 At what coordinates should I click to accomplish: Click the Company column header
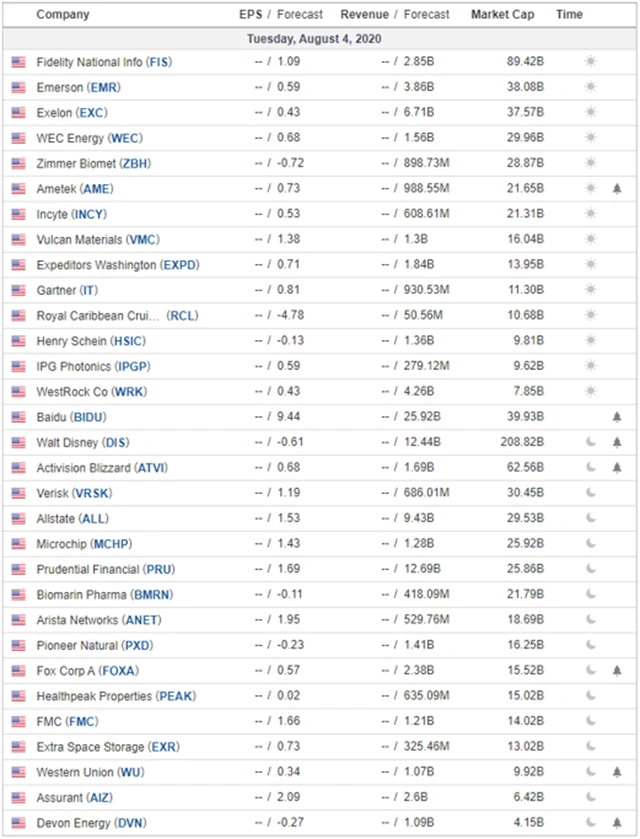(x=62, y=15)
